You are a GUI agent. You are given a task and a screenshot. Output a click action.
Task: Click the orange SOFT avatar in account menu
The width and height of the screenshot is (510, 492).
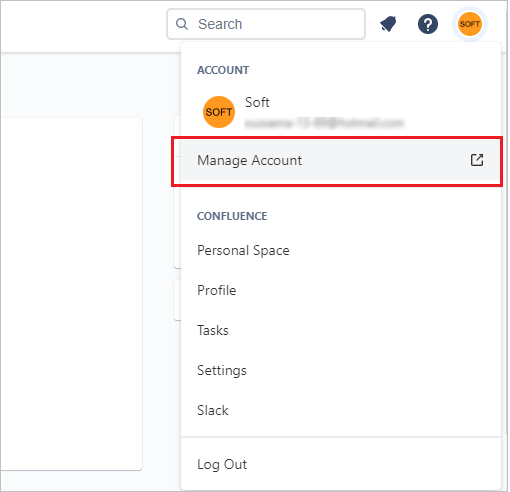pyautogui.click(x=219, y=112)
